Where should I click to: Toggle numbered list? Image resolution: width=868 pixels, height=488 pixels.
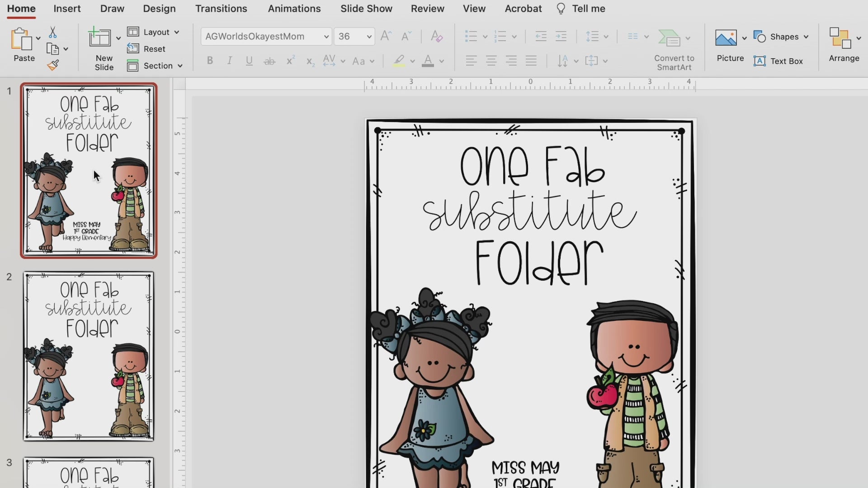pyautogui.click(x=500, y=36)
